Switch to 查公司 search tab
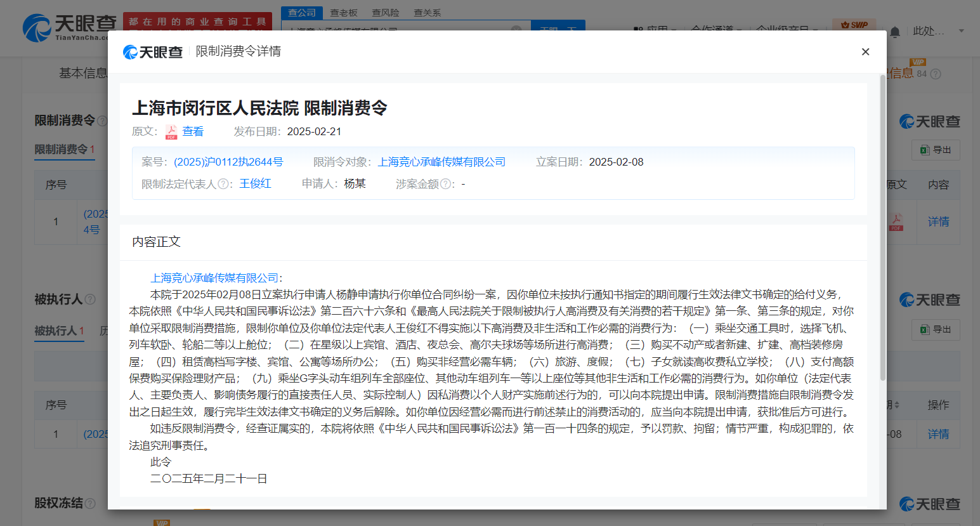The image size is (980, 526). (x=302, y=13)
